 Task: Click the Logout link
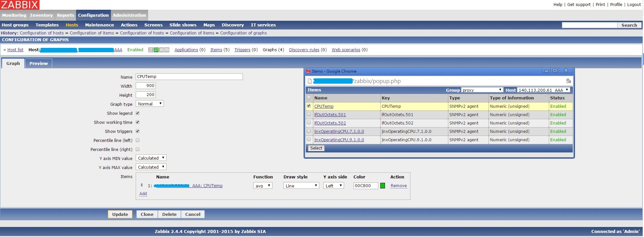[x=634, y=5]
